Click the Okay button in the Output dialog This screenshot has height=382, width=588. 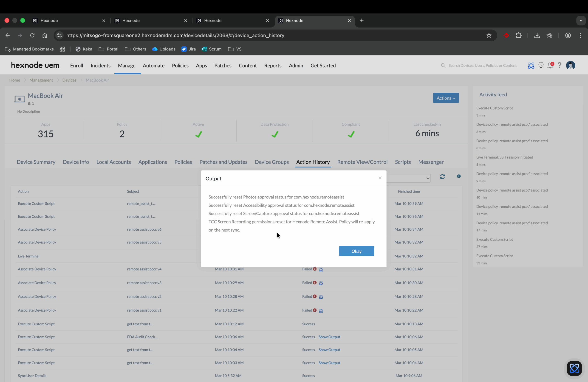tap(356, 251)
